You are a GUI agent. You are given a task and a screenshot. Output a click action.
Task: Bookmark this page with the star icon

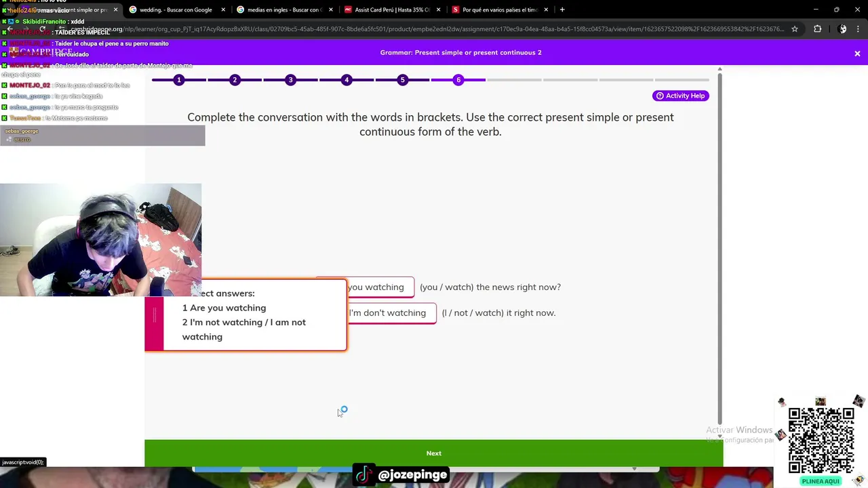pyautogui.click(x=795, y=29)
